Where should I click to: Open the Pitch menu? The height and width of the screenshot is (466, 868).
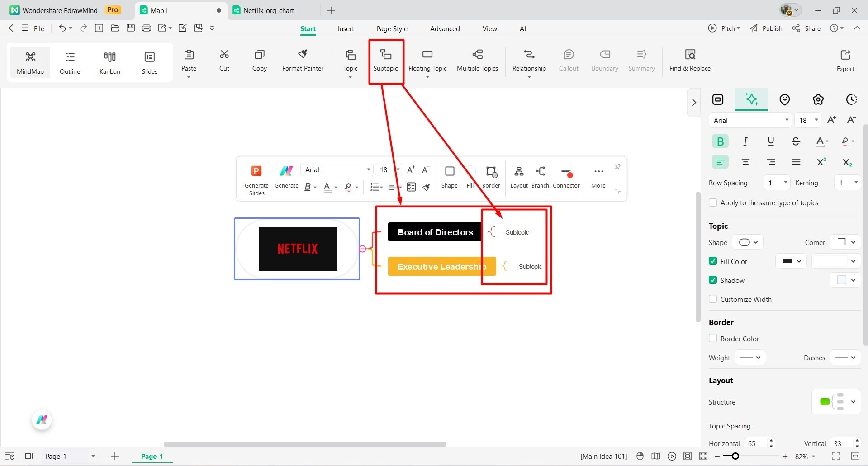click(724, 28)
